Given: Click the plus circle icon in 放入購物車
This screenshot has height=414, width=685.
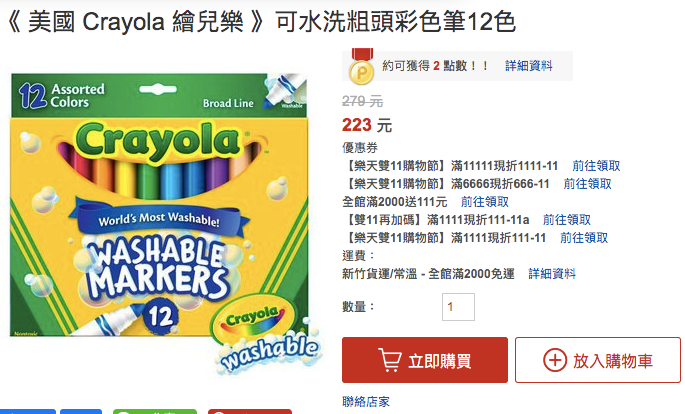Looking at the screenshot, I should click(555, 360).
